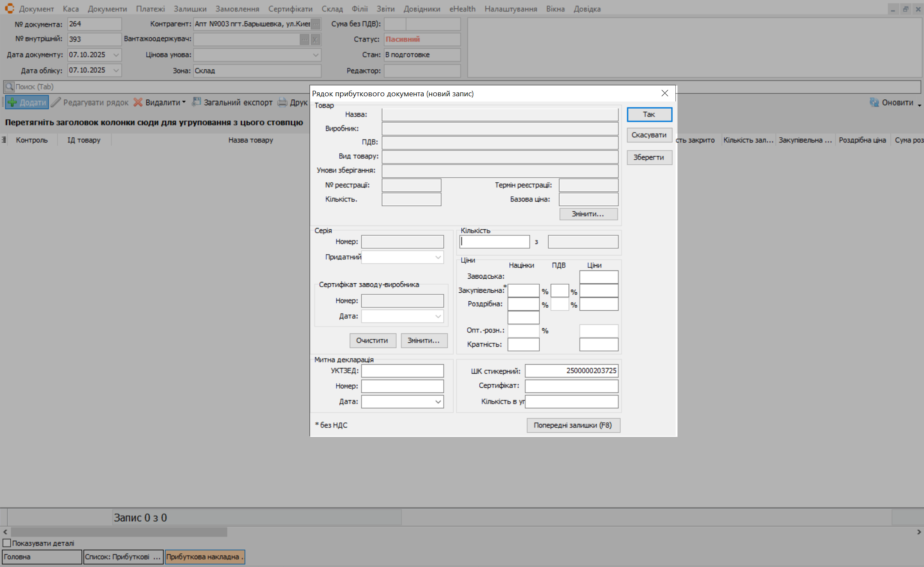924x567 pixels.
Task: Click the search magnifier icon
Action: pyautogui.click(x=9, y=87)
